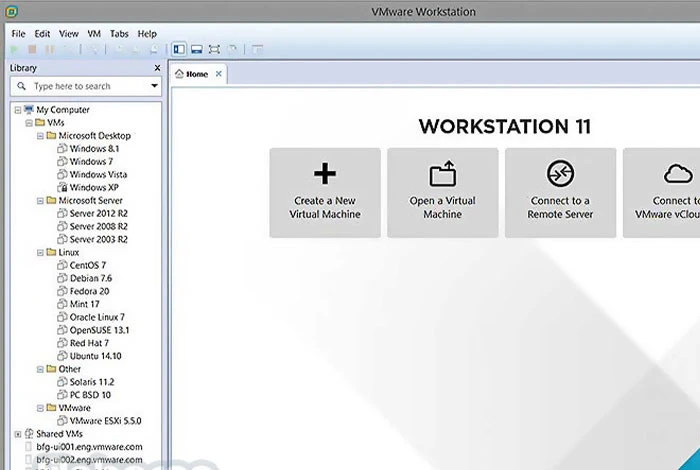Select the Debian 7.6 virtual machine
The image size is (700, 470).
pos(85,278)
